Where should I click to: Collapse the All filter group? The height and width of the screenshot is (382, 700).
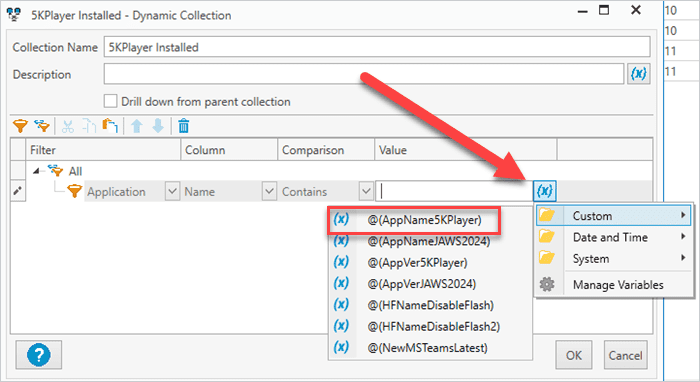[37, 171]
